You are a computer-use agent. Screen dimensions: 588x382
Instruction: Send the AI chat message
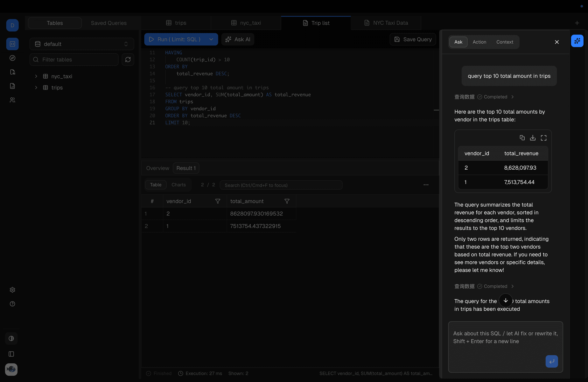552,362
